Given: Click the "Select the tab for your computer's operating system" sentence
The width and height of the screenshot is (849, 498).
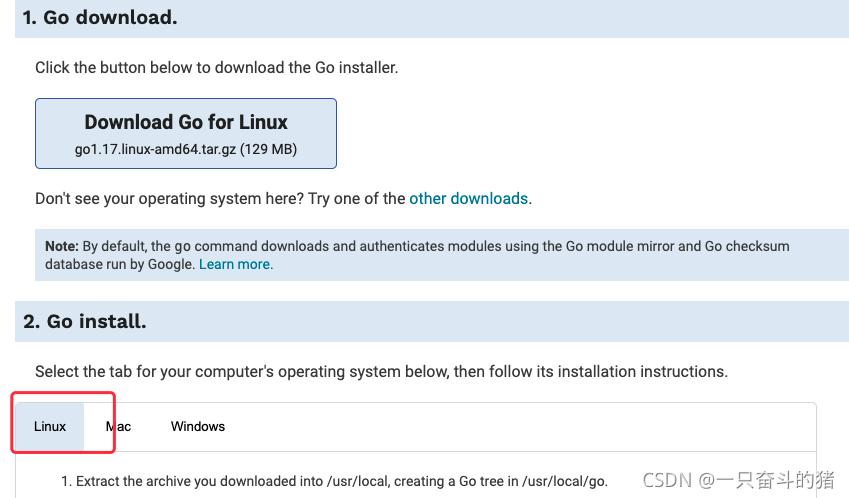Looking at the screenshot, I should (x=381, y=372).
